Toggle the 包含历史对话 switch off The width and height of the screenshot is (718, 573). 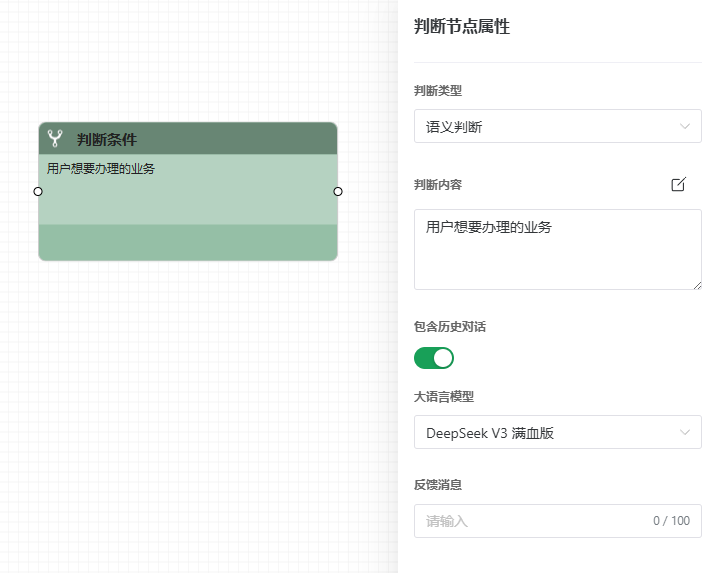pos(434,358)
